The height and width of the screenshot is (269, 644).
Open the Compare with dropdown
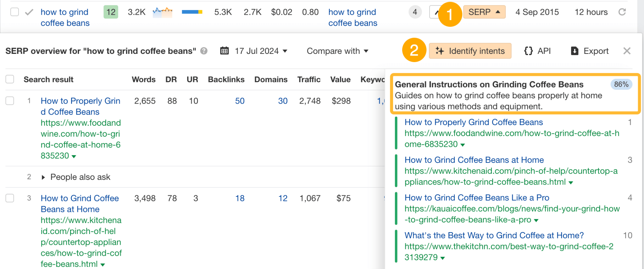point(337,51)
